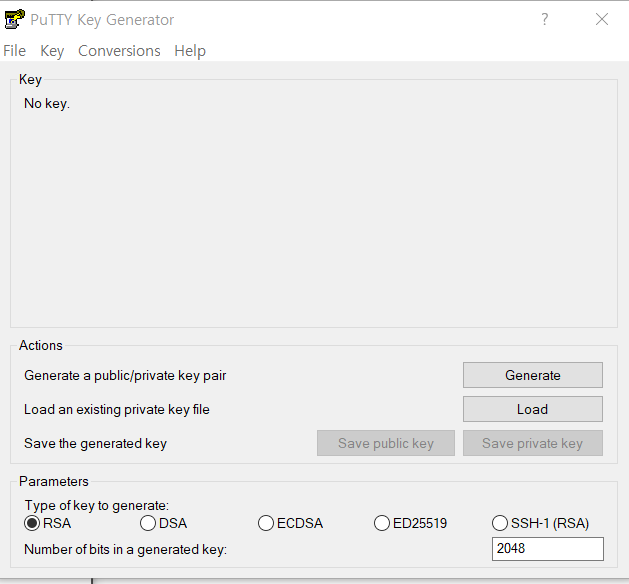Select the RSA key type
Image resolution: width=629 pixels, height=584 pixels.
47,523
